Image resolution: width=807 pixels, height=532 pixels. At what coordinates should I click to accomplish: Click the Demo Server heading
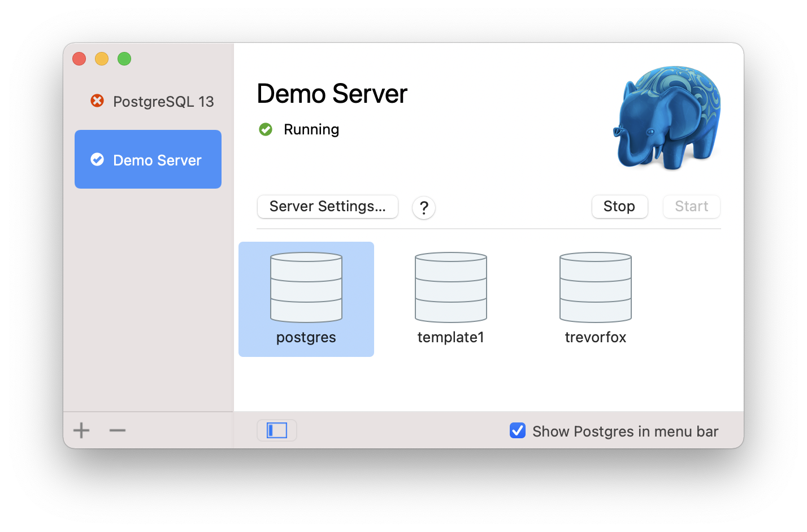click(332, 94)
